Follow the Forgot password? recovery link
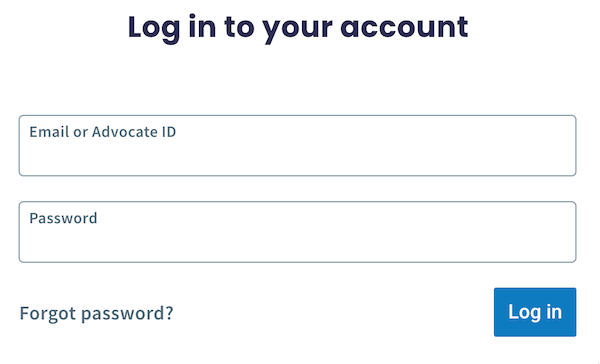The width and height of the screenshot is (600, 364). (x=96, y=313)
